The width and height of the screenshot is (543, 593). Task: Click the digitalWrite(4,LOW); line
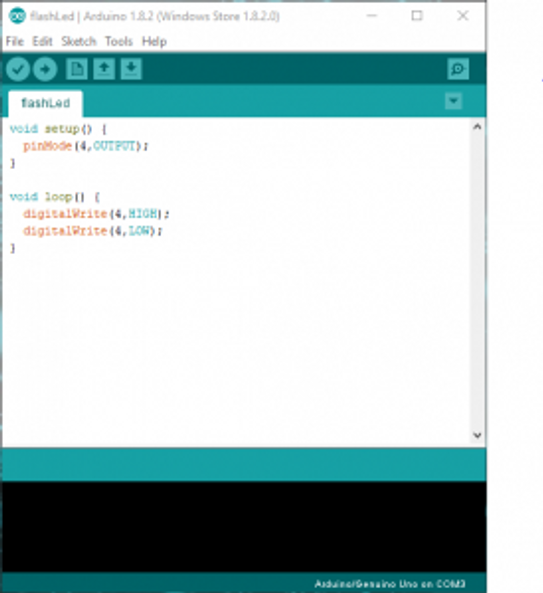[93, 231]
